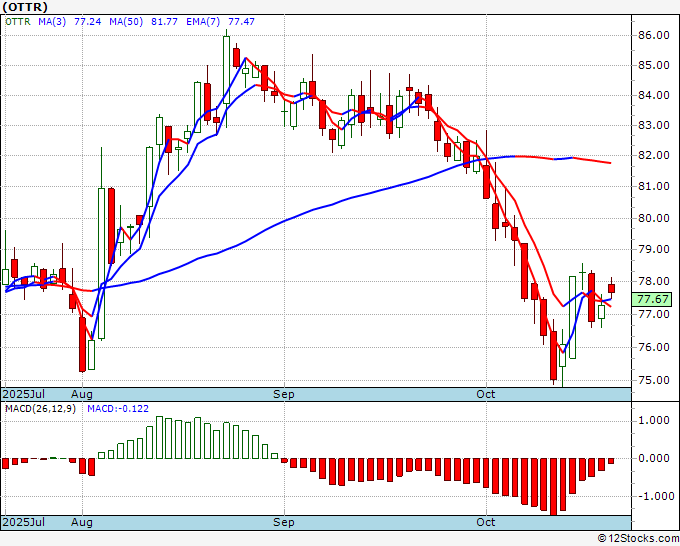Click the 78.00 price axis label

click(654, 281)
